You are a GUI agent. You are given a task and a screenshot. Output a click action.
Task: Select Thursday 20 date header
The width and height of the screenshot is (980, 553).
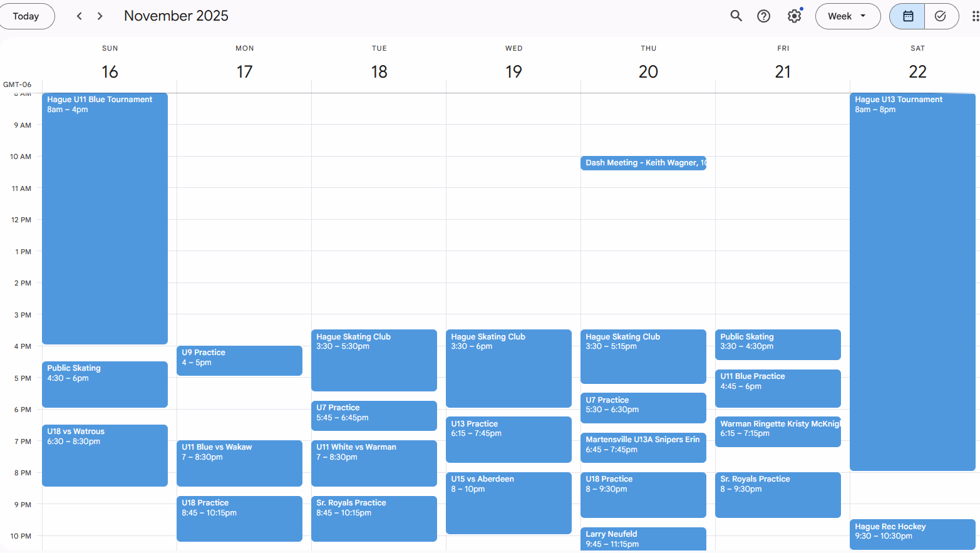(x=648, y=71)
